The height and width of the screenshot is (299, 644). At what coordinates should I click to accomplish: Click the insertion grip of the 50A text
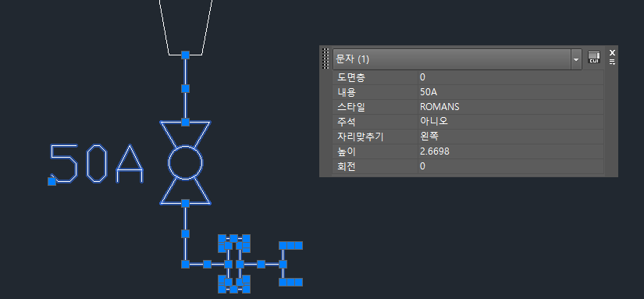[x=52, y=181]
